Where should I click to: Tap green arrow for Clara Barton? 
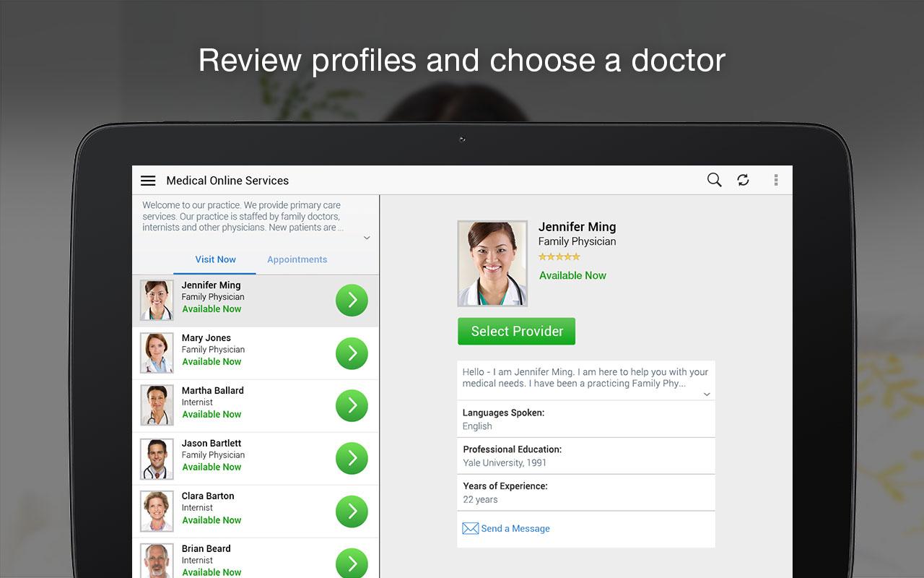pyautogui.click(x=352, y=511)
